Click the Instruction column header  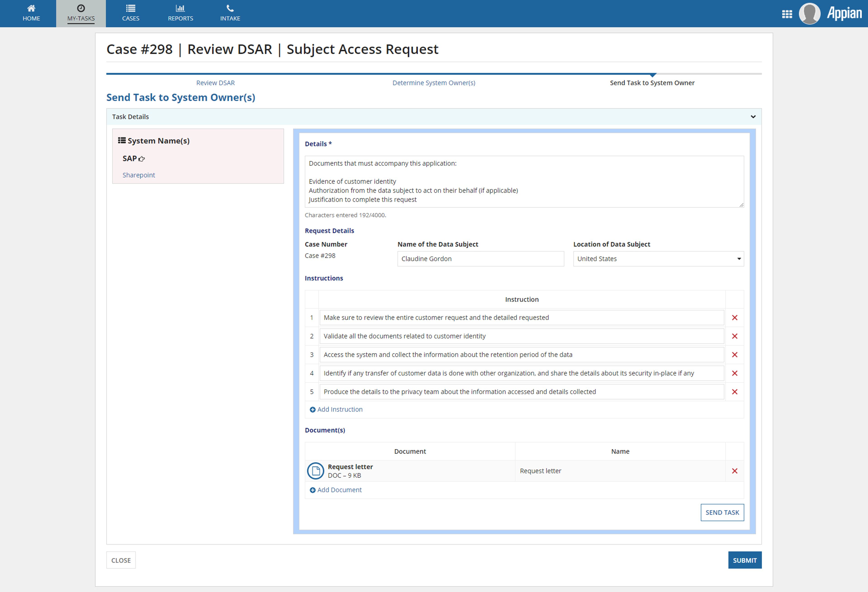521,299
